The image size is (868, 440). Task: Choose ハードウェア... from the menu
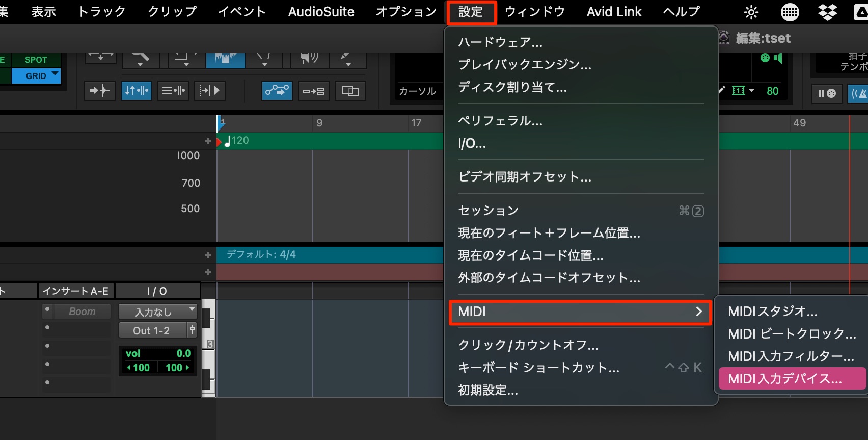click(x=581, y=42)
